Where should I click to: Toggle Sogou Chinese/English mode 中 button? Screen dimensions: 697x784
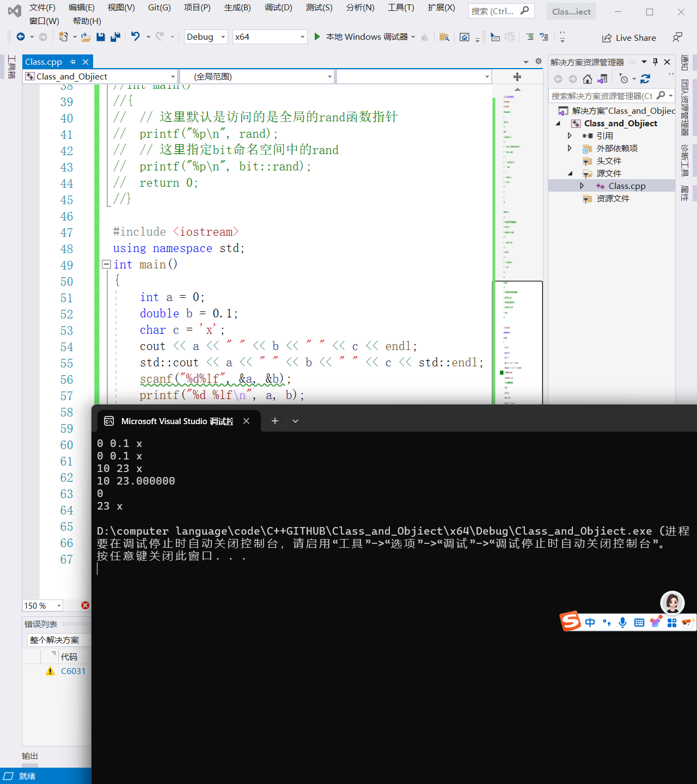(x=590, y=622)
